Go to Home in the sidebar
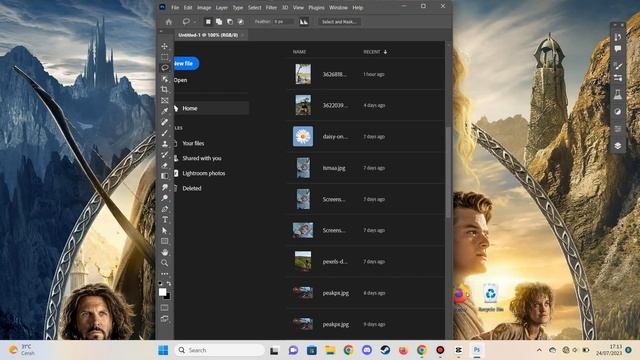 coord(211,108)
